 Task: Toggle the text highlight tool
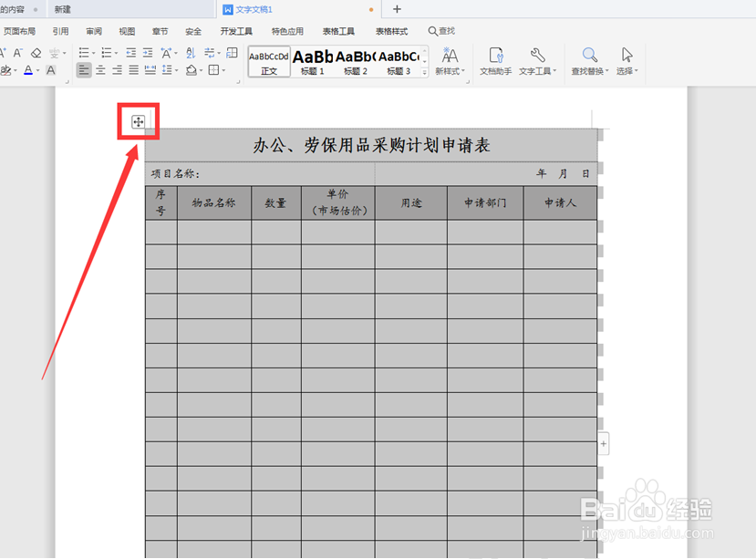pos(7,70)
